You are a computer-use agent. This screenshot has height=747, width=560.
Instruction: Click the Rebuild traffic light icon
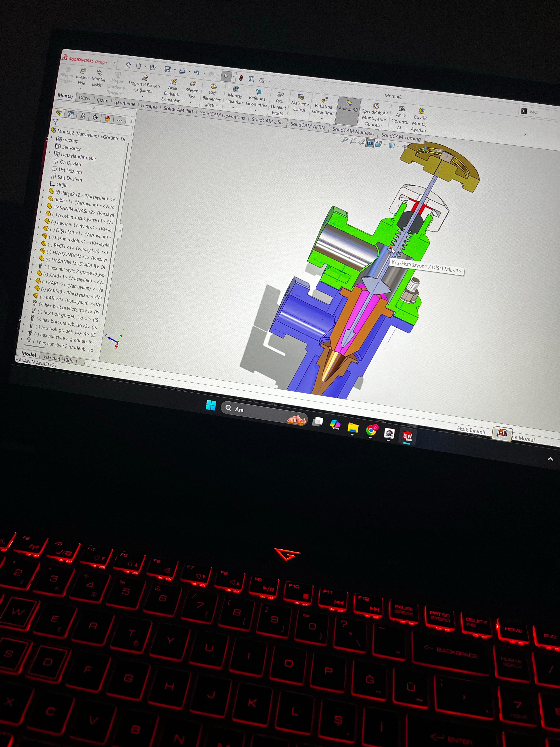(241, 78)
